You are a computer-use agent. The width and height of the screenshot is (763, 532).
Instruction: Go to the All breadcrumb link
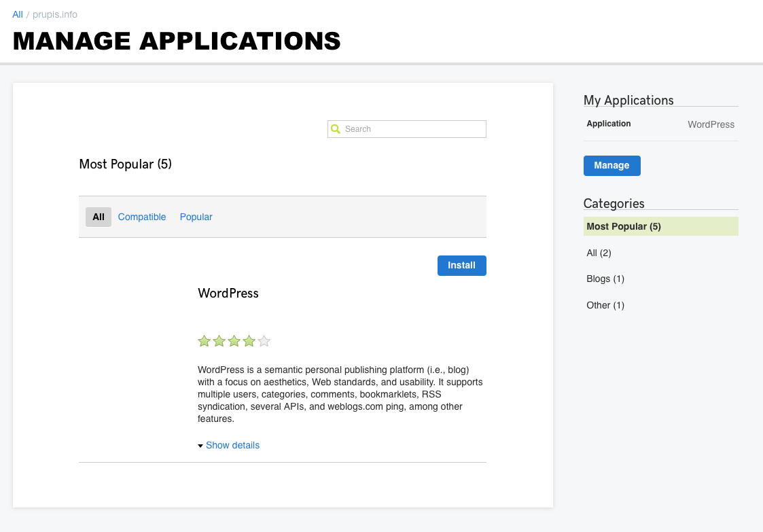point(18,14)
